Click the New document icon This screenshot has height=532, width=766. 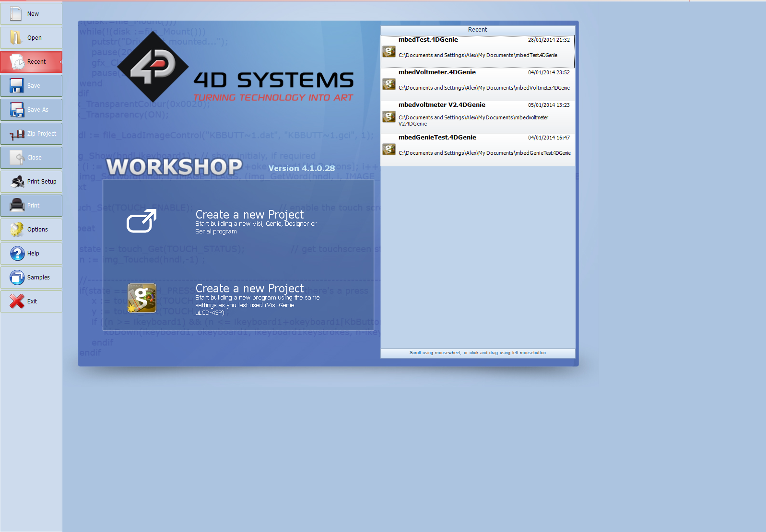(16, 13)
